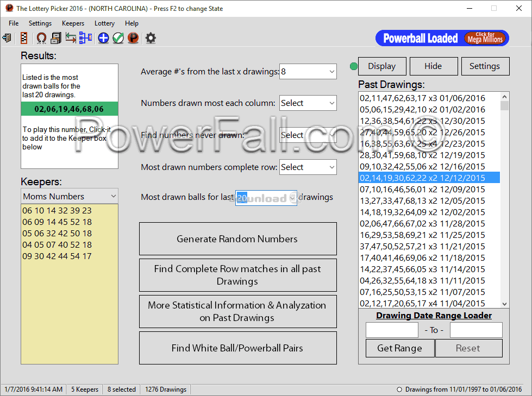The height and width of the screenshot is (396, 532).
Task: Click the Past Drawings scroll down arrow
Action: [x=504, y=304]
